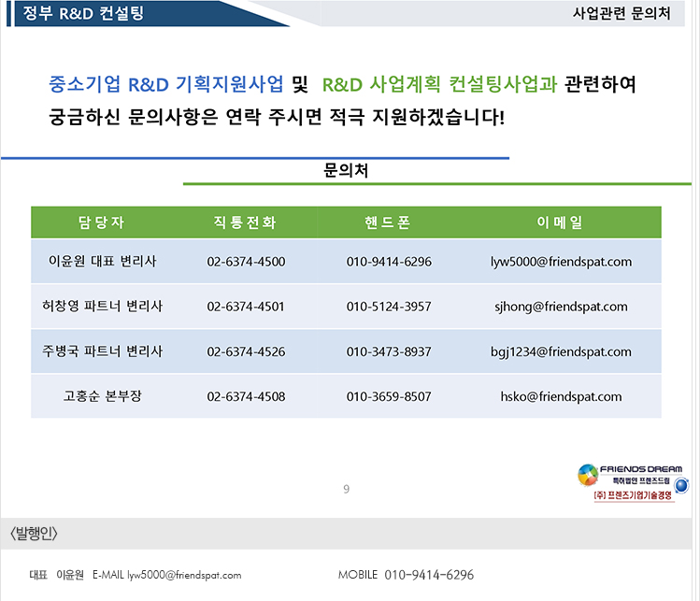Select the 담당자 column header

pyautogui.click(x=102, y=222)
